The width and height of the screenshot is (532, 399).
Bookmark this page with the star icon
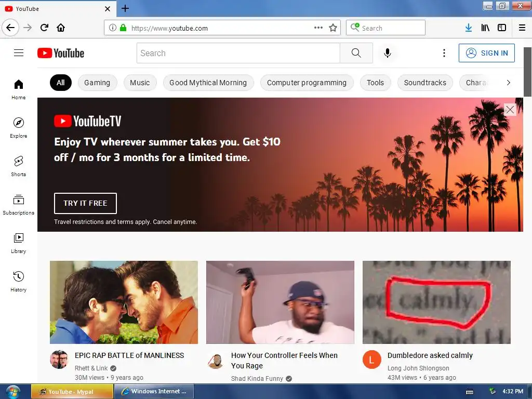point(333,28)
